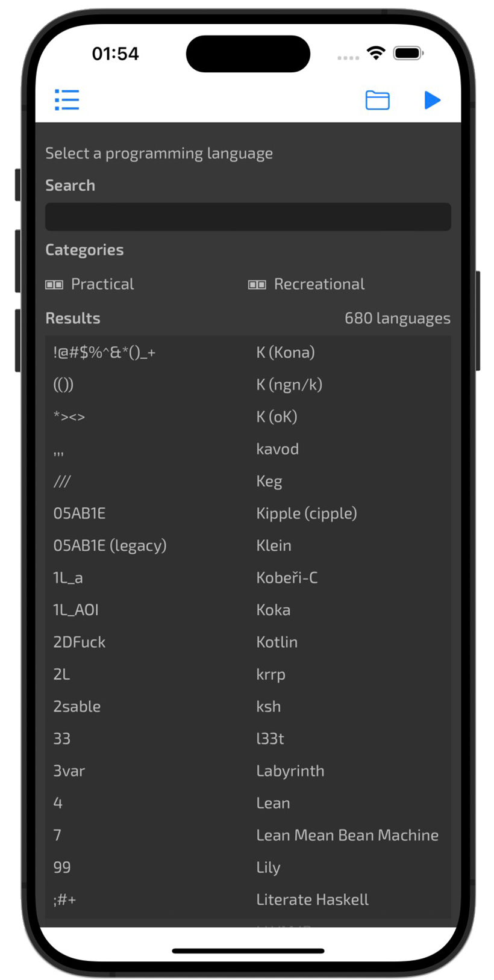This screenshot has width=494, height=980.
Task: Open the folder icon for files
Action: 377,100
